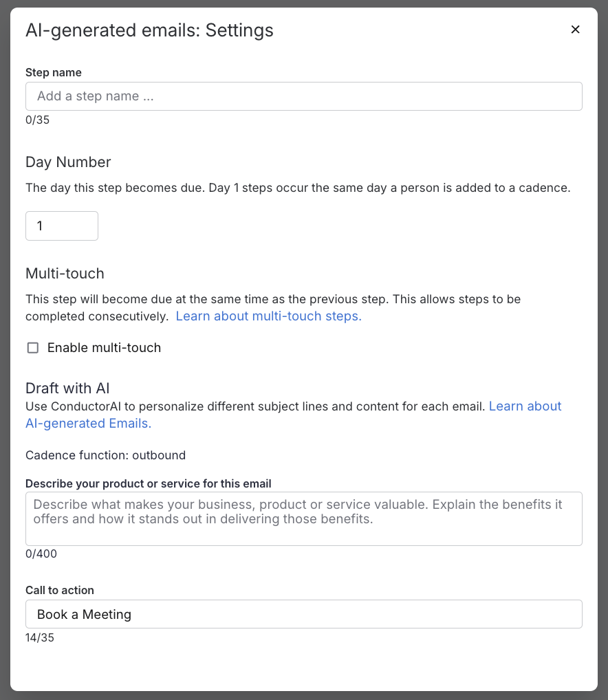Select the Day Number value showing 1
Image resolution: width=608 pixels, height=700 pixels.
[61, 226]
